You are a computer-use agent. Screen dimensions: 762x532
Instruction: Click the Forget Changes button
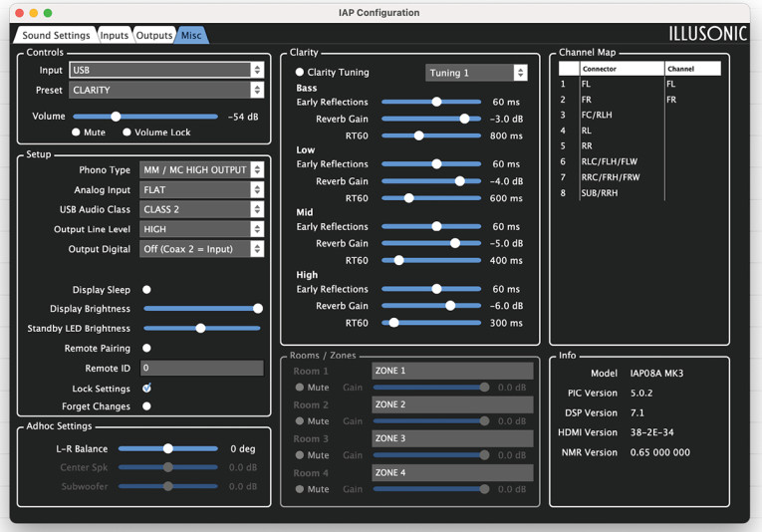(146, 406)
